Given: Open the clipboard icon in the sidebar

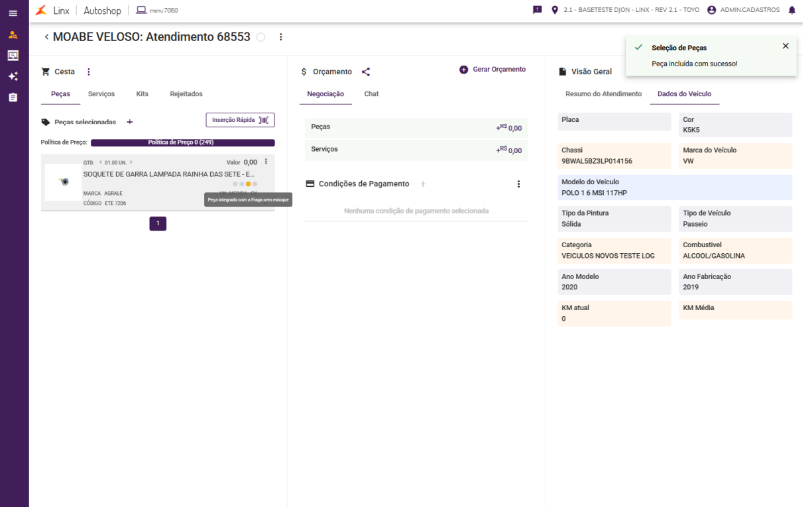Looking at the screenshot, I should 13,97.
